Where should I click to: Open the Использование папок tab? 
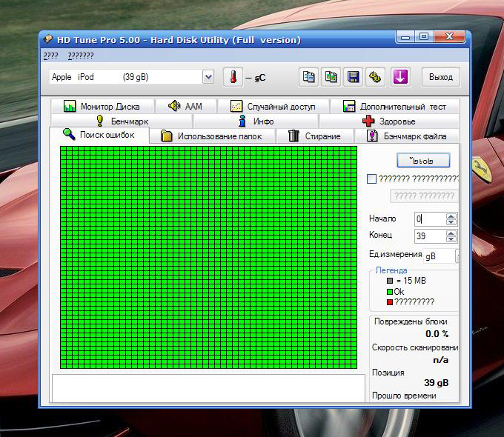[x=211, y=136]
